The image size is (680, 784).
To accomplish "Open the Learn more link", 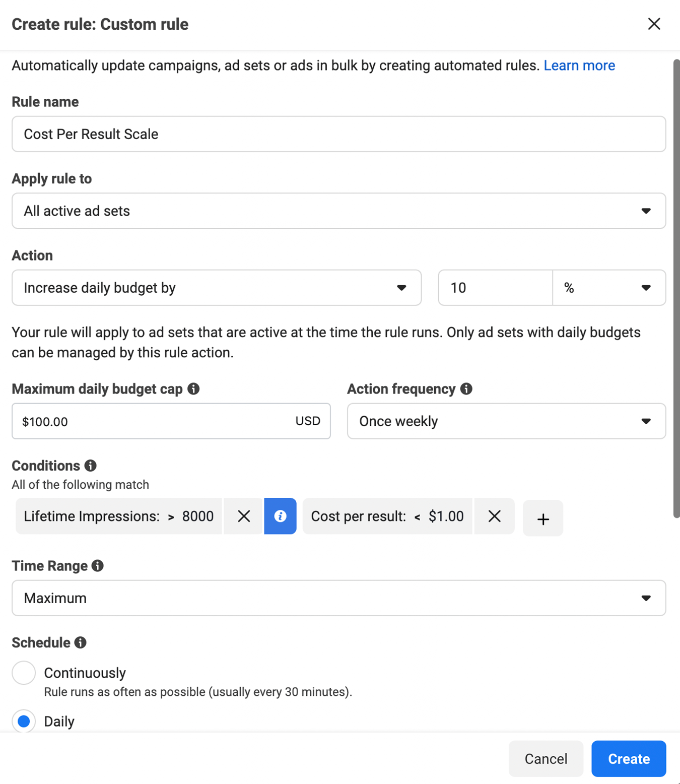I will [579, 66].
